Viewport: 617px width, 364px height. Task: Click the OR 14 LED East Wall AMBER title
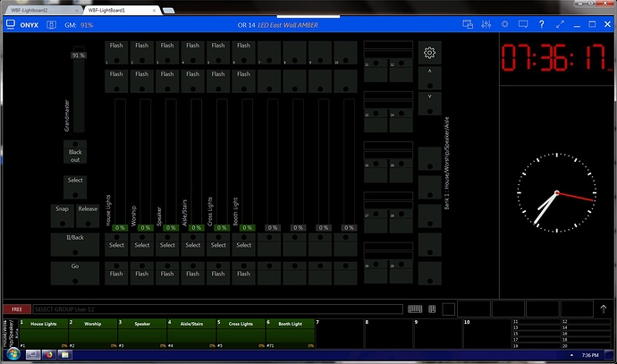pyautogui.click(x=278, y=25)
